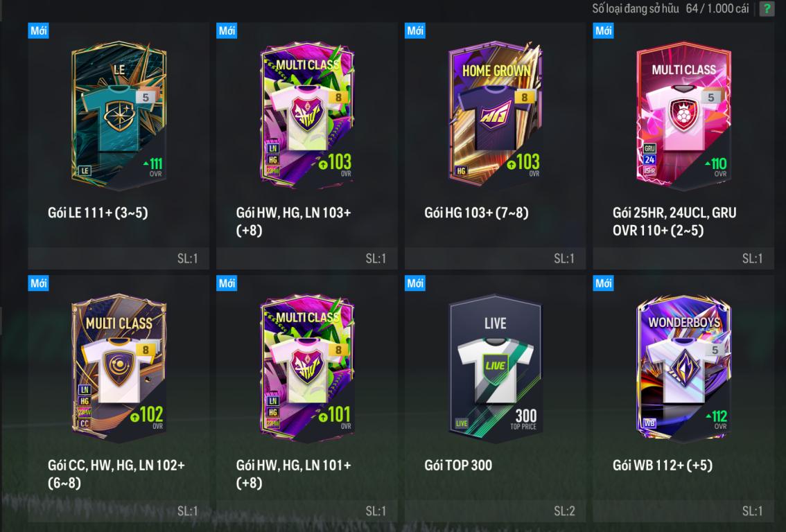
Task: Open the Gói TOP 300 pack title
Action: pyautogui.click(x=458, y=465)
